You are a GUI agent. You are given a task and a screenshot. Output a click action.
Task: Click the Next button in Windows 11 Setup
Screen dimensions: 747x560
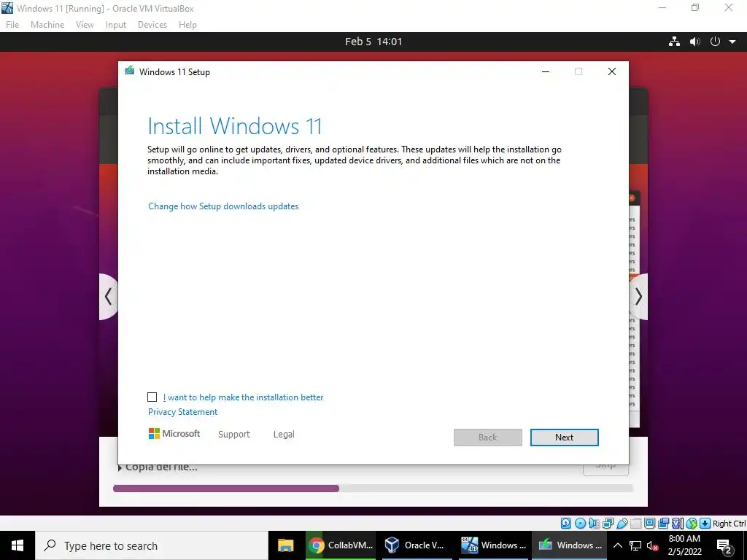(564, 437)
